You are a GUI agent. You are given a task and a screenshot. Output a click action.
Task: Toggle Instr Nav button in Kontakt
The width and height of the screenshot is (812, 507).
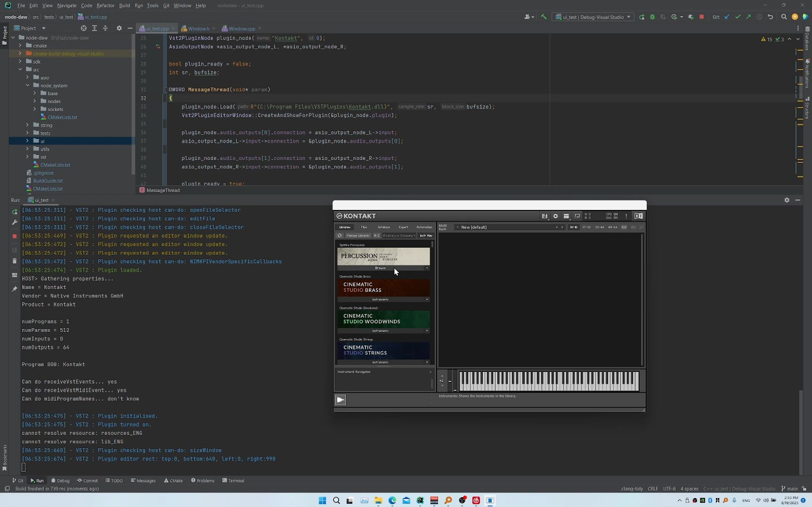(426, 235)
